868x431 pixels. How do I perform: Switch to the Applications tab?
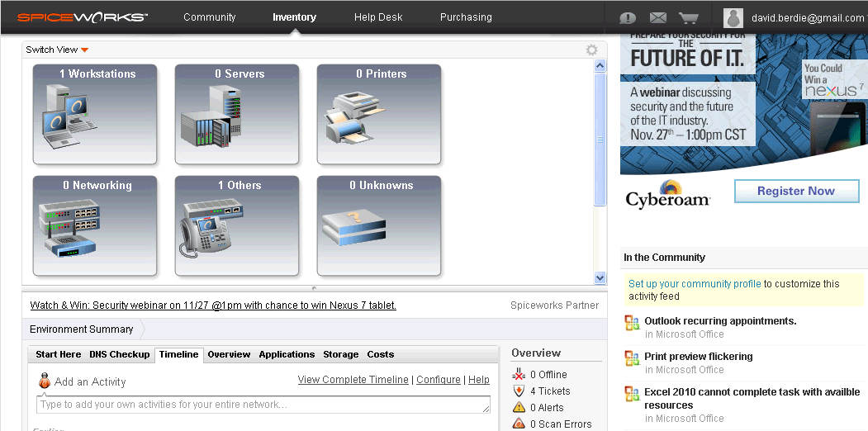tap(287, 355)
